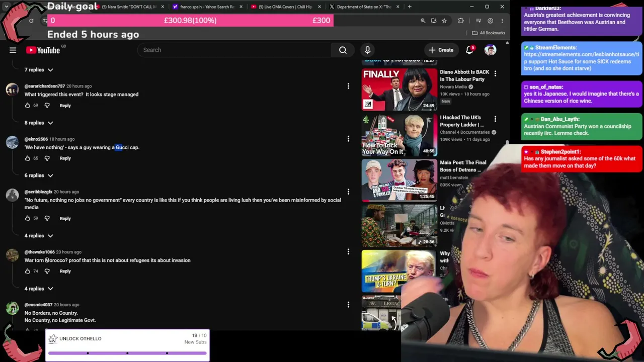Image resolution: width=644 pixels, height=362 pixels.
Task: Open the All Bookmarks folder
Action: click(x=489, y=33)
